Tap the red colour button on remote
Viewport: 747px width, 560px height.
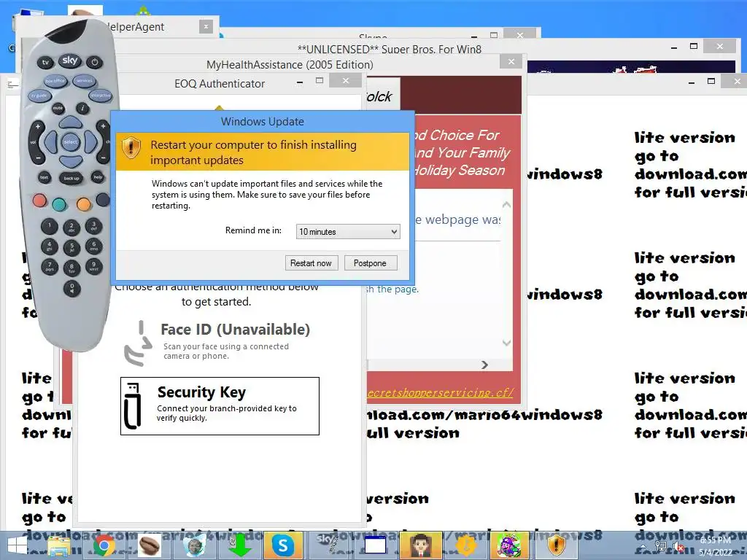39,200
